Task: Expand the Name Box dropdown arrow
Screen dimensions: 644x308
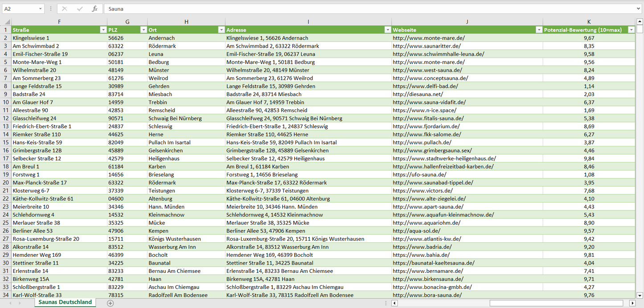Action: pyautogui.click(x=41, y=9)
